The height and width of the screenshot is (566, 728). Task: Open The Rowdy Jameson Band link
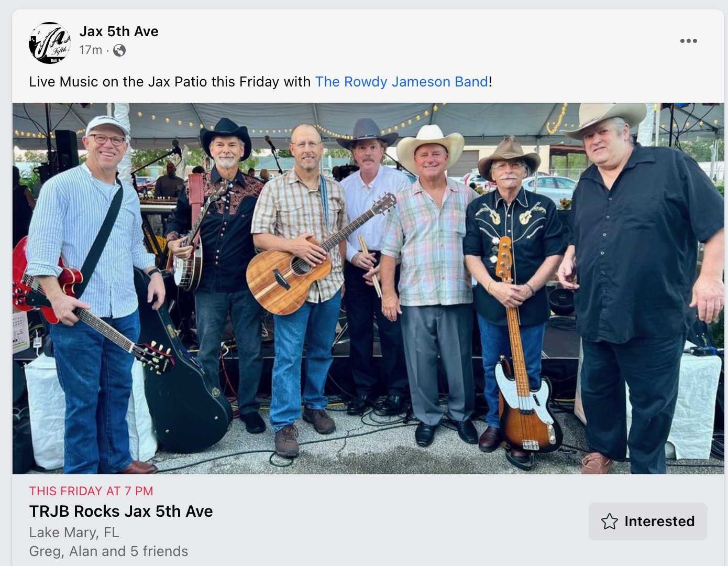(402, 82)
